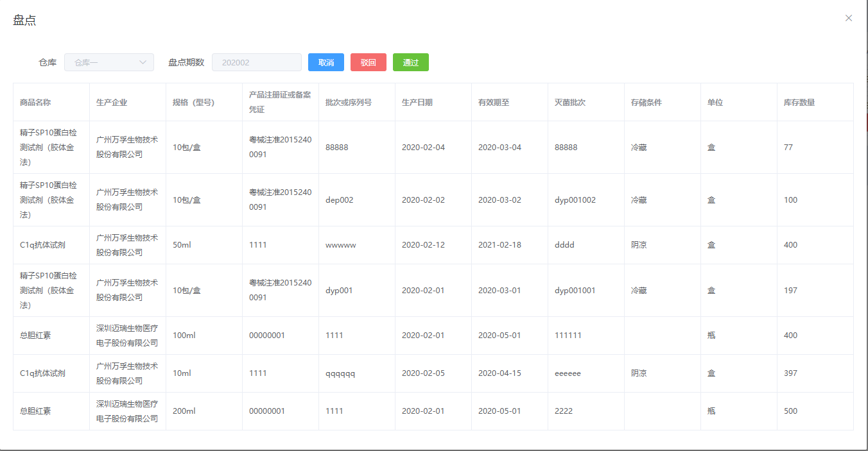Screen dimensions: 868x451
Task: Click the expiry date 2021-02-18 cell
Action: tap(499, 245)
